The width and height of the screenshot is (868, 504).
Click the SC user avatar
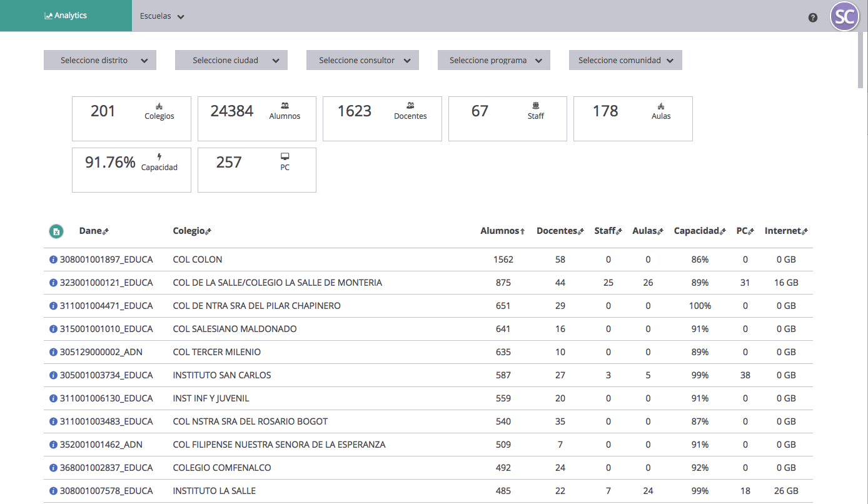click(x=844, y=17)
